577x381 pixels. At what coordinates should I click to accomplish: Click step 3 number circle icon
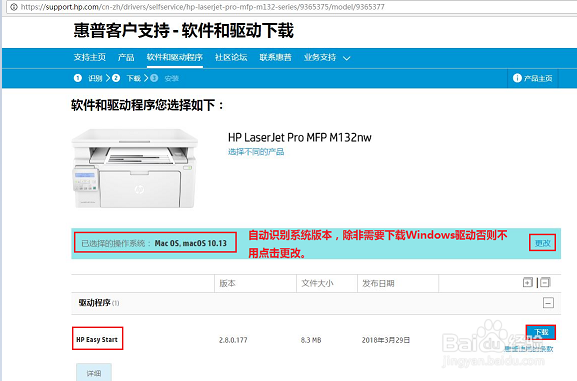pyautogui.click(x=154, y=78)
